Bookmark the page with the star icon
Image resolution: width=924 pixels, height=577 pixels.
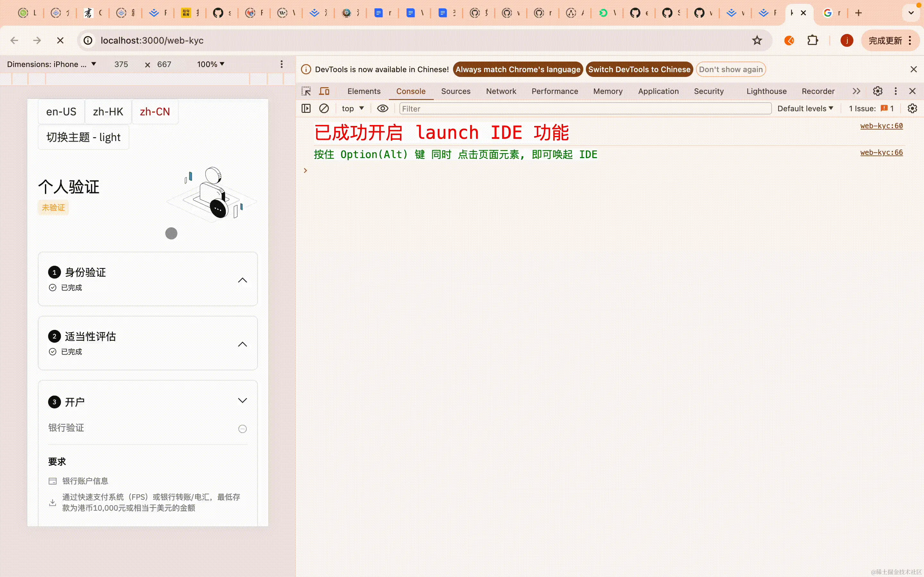[757, 40]
